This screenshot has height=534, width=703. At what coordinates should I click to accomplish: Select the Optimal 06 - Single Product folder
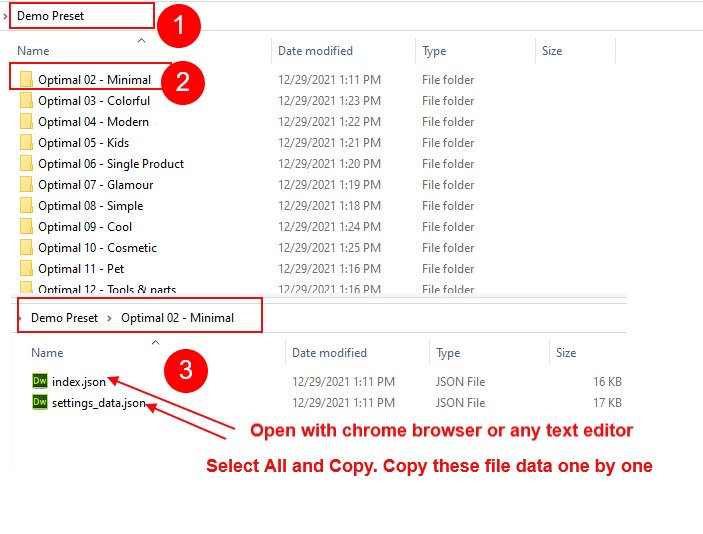pyautogui.click(x=111, y=164)
